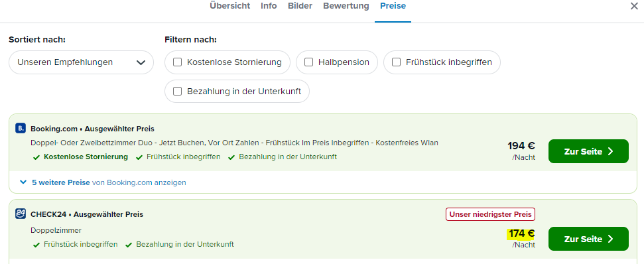Click Frühstück inbegriffen checkmark in CHECK24 offer

point(35,245)
